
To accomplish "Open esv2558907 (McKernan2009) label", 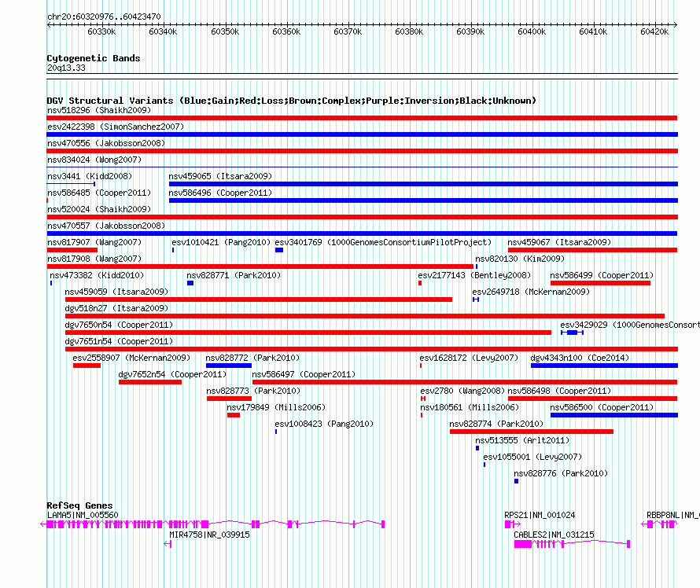I will click(131, 358).
